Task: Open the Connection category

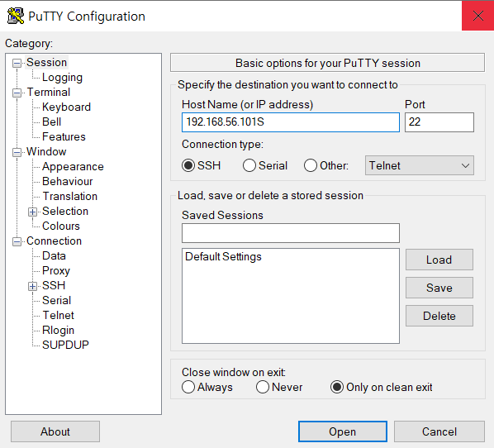Action: tap(54, 241)
